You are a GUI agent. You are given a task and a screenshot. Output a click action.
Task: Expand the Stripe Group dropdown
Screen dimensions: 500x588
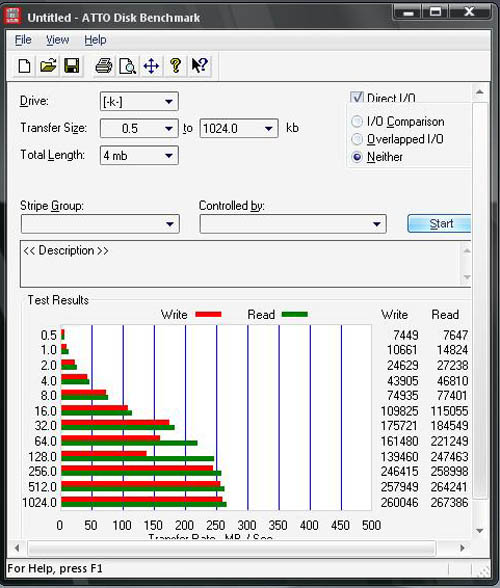coord(170,224)
